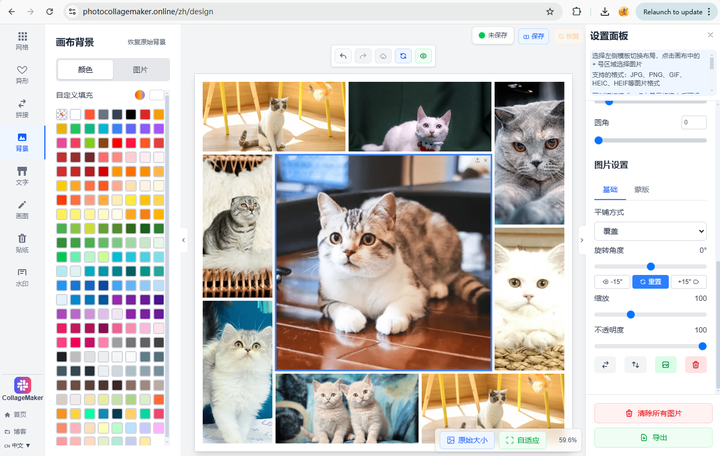Open the 异形 heart shape panel

tap(22, 74)
